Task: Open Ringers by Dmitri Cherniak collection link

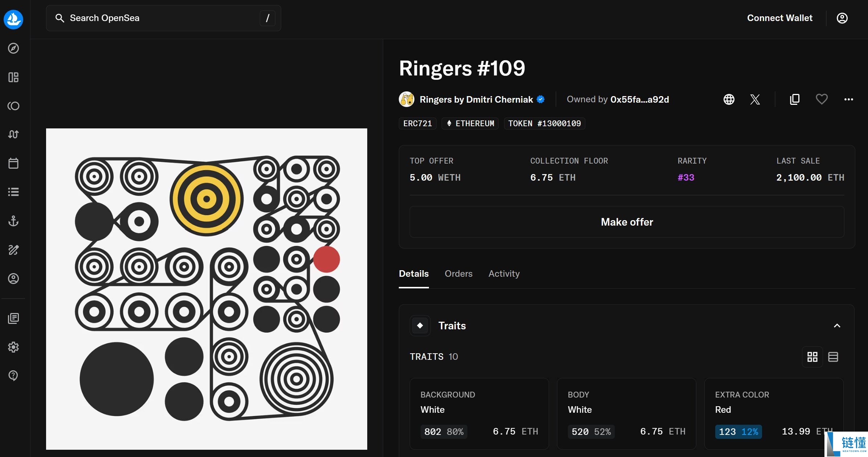Action: (x=476, y=99)
